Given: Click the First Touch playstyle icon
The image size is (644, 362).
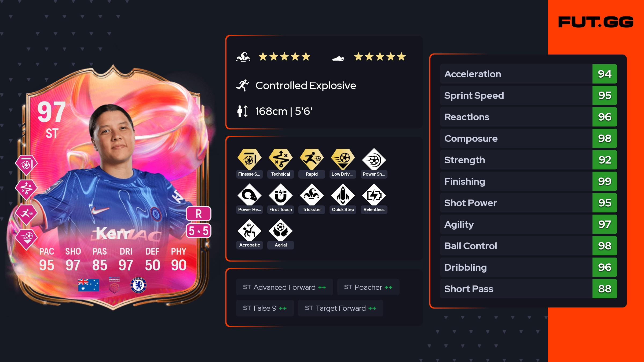Looking at the screenshot, I should (x=281, y=195).
